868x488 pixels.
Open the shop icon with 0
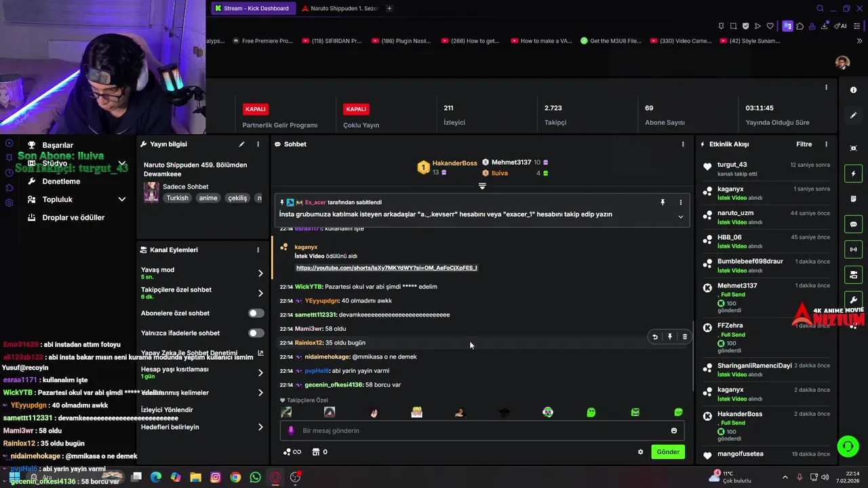pyautogui.click(x=319, y=452)
